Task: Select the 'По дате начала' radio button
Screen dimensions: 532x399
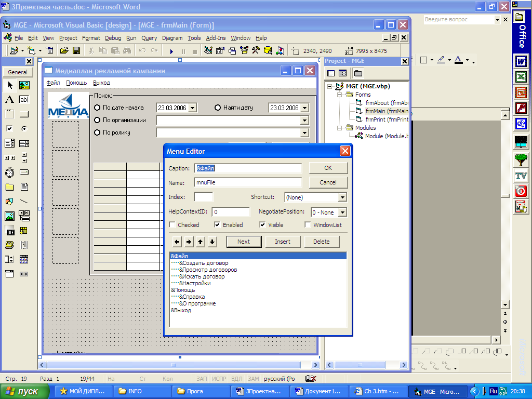Action: coord(97,108)
